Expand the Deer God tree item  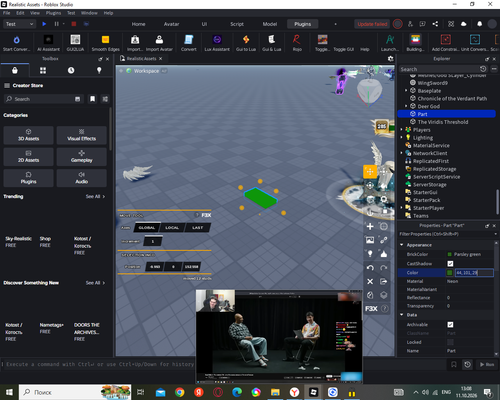pos(406,106)
